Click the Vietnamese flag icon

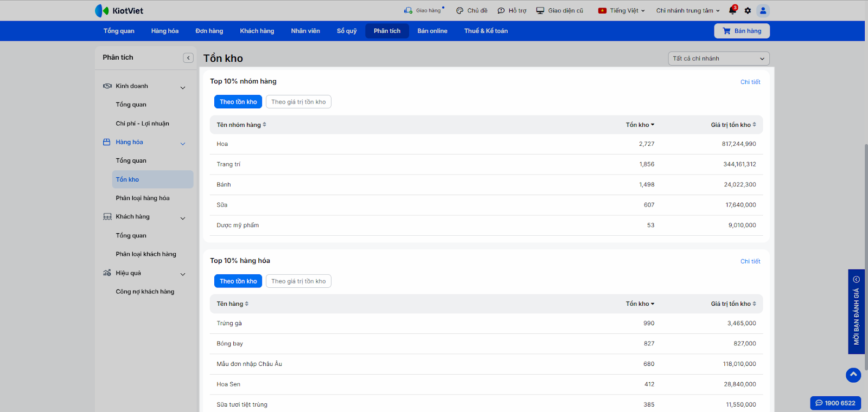click(x=602, y=10)
